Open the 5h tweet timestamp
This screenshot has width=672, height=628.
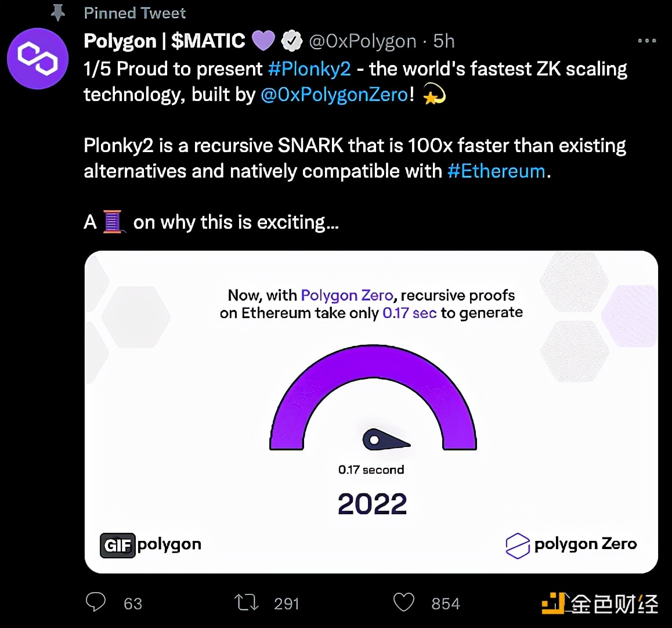point(443,41)
